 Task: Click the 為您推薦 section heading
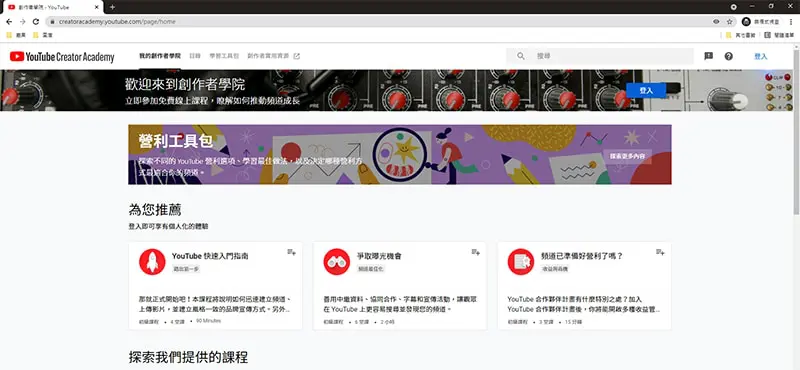pos(155,210)
